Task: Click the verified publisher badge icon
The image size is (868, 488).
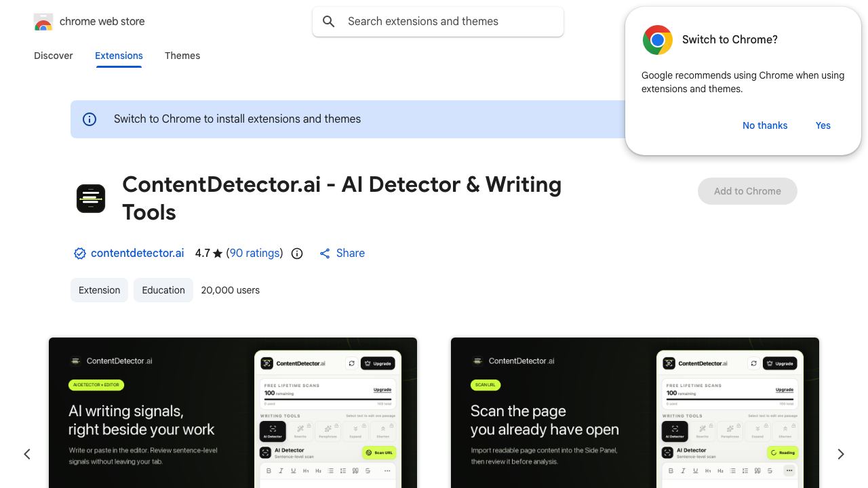Action: pyautogui.click(x=80, y=253)
